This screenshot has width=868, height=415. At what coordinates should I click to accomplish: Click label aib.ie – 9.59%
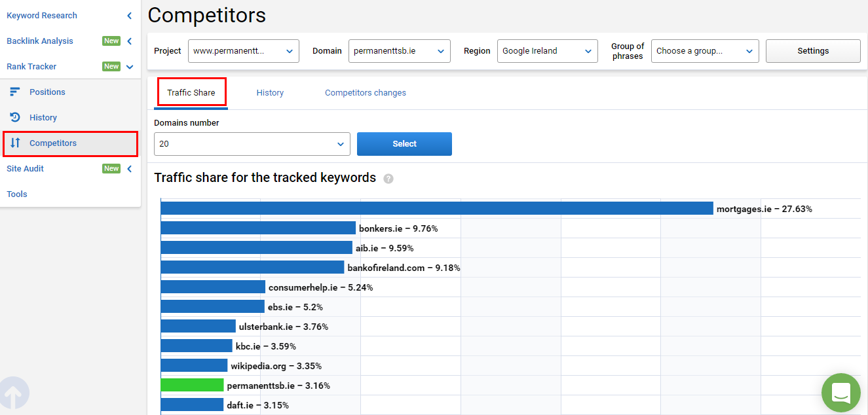pos(385,248)
